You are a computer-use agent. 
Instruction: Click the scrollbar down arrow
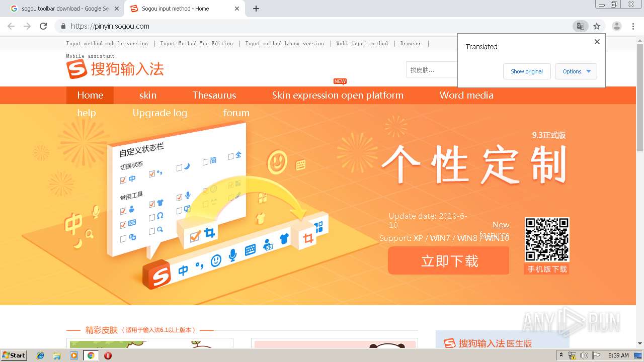(640, 344)
